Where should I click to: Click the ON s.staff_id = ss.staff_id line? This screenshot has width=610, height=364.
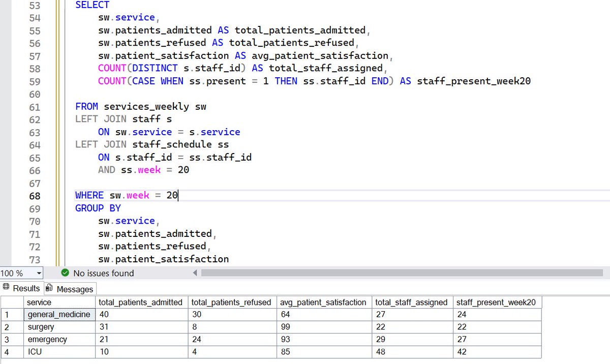[x=175, y=158]
